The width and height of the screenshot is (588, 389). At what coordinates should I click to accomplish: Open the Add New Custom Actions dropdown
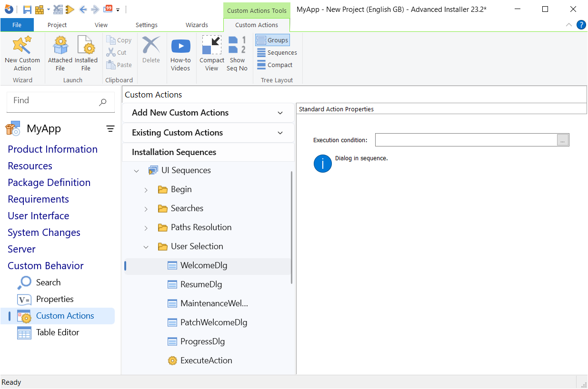click(x=280, y=113)
